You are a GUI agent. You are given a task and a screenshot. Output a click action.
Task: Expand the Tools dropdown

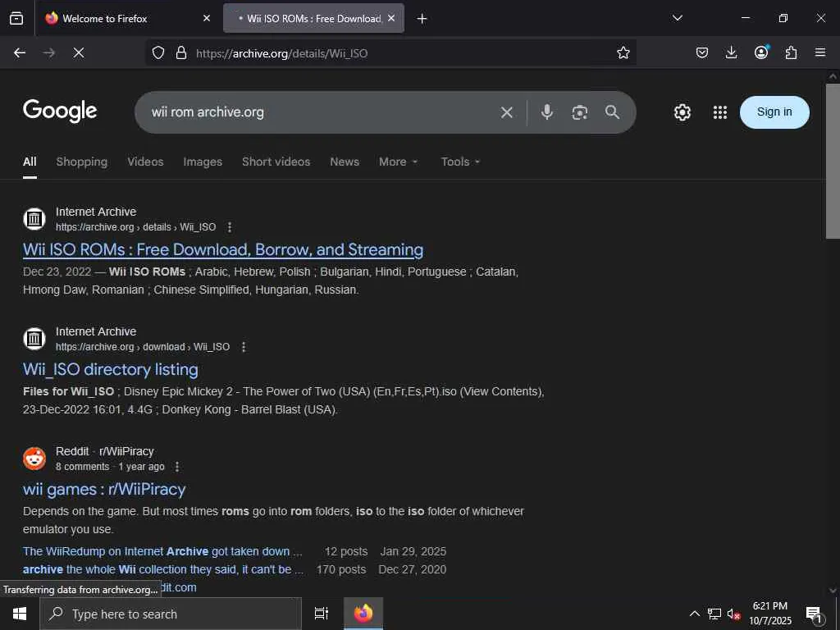click(460, 162)
